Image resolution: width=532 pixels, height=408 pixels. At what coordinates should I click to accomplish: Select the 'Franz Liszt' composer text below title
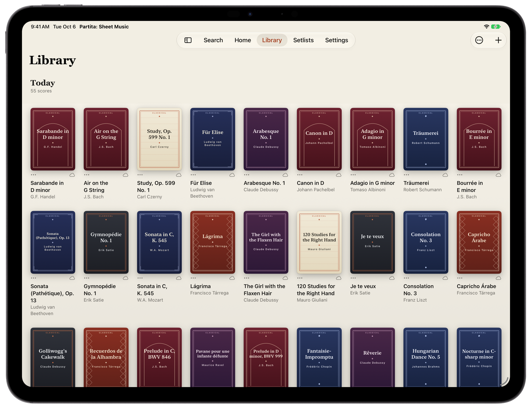pyautogui.click(x=415, y=300)
